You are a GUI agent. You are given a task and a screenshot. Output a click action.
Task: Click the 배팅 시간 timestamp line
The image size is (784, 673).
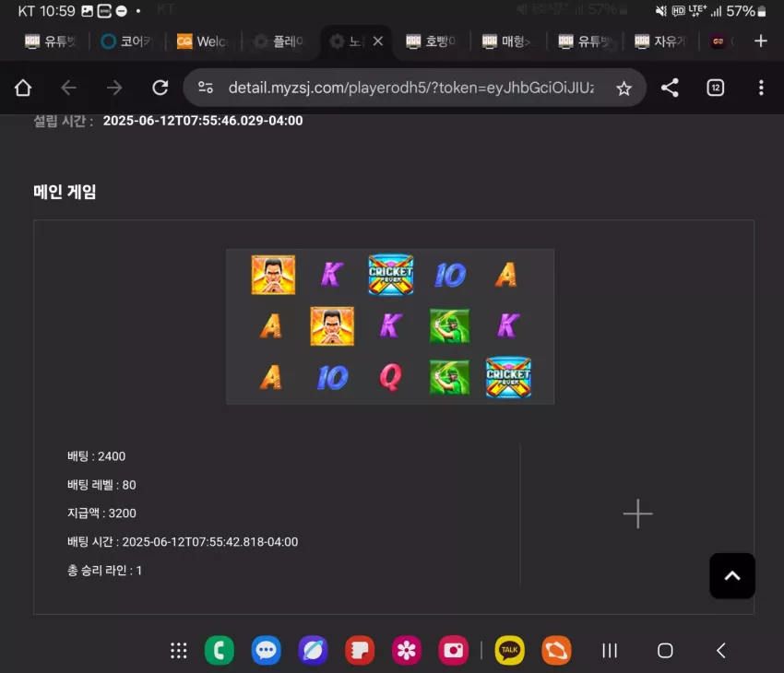[183, 541]
